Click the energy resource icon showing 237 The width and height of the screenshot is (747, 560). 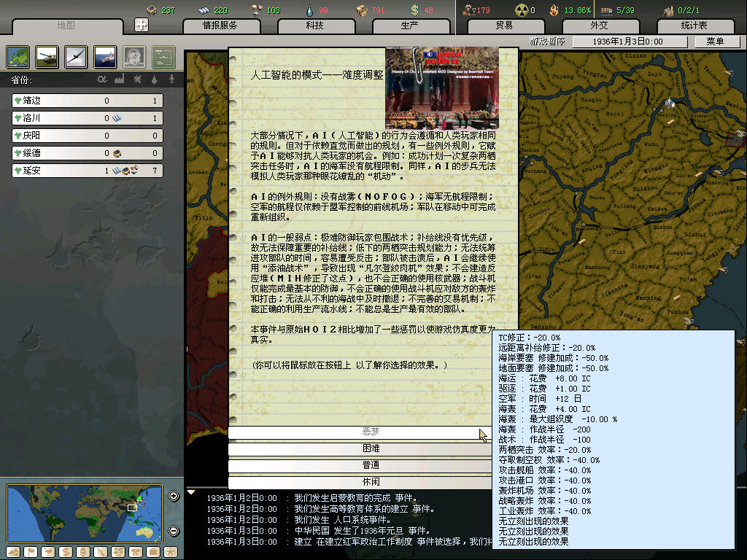(152, 10)
